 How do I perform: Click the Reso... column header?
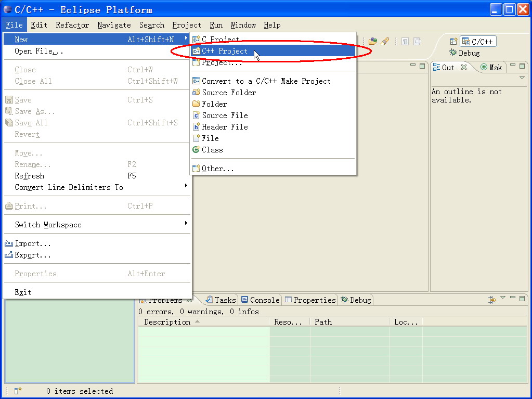point(290,321)
